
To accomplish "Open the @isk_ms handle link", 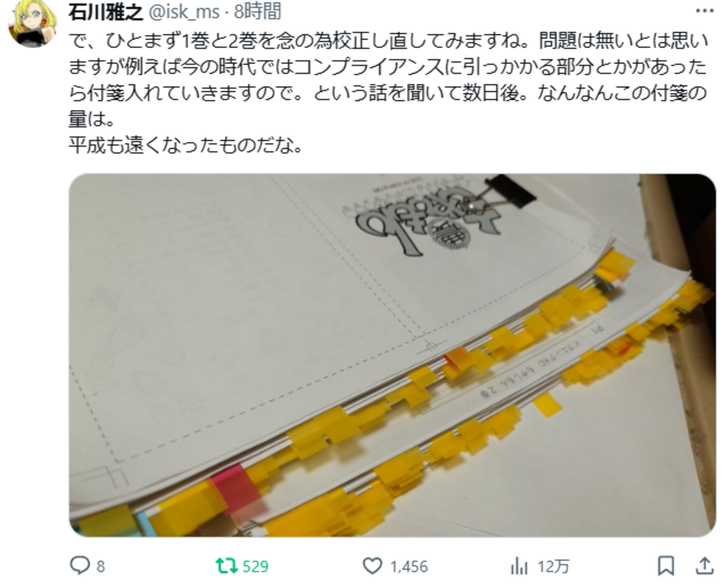I will coord(183,11).
